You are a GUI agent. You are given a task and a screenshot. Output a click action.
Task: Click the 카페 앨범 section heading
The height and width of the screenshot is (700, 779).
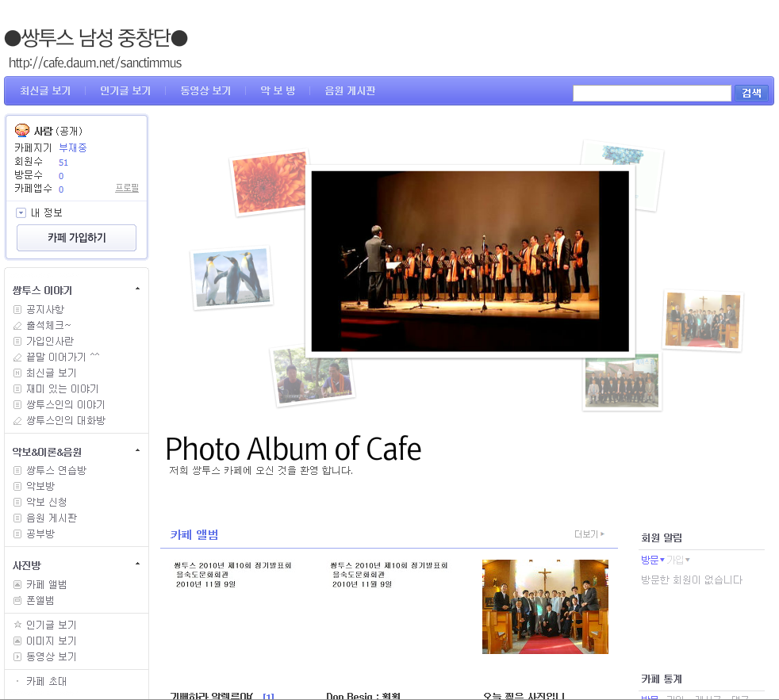pos(194,534)
